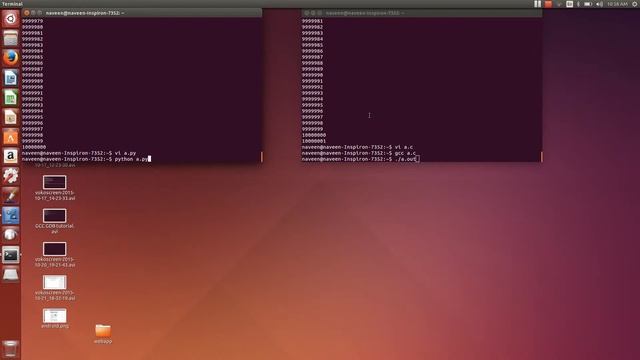The height and width of the screenshot is (360, 640).
Task: Open the sound volume indicator
Action: [x=599, y=4]
